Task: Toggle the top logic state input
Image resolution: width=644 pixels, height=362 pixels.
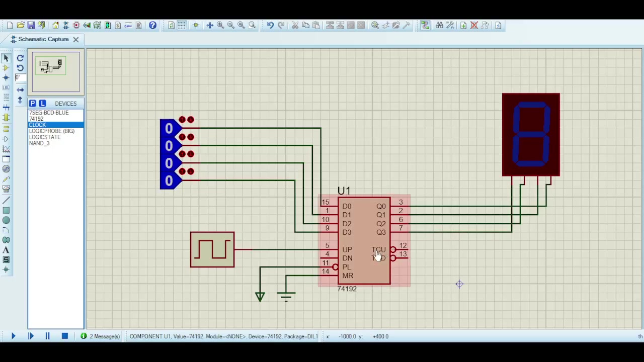Action: click(169, 129)
